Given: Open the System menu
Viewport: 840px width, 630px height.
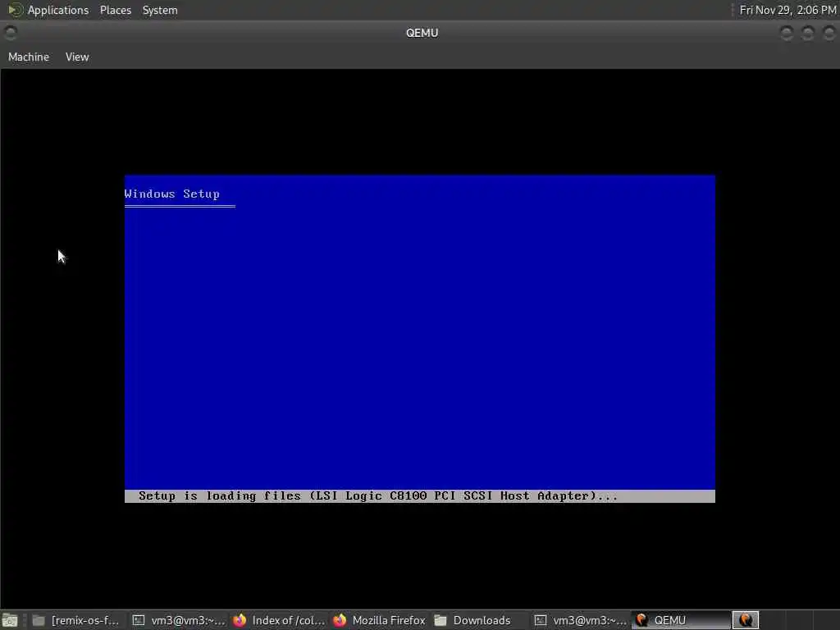Looking at the screenshot, I should click(160, 10).
